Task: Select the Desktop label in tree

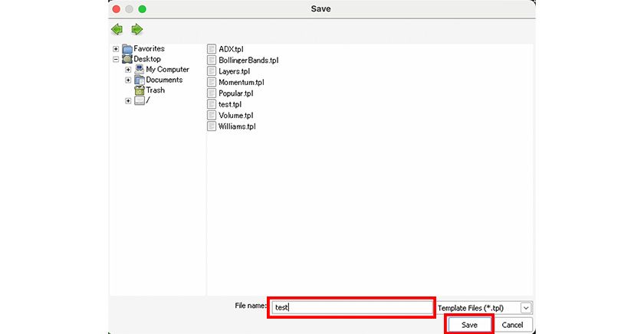Action: click(x=147, y=59)
